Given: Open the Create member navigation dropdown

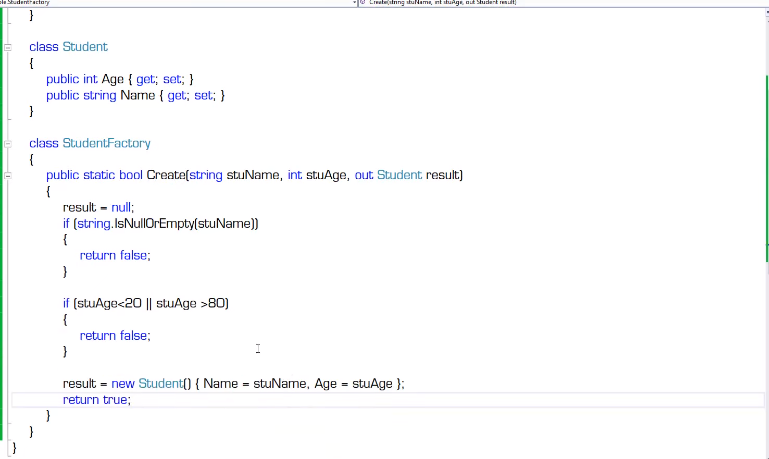Looking at the screenshot, I should click(564, 2).
